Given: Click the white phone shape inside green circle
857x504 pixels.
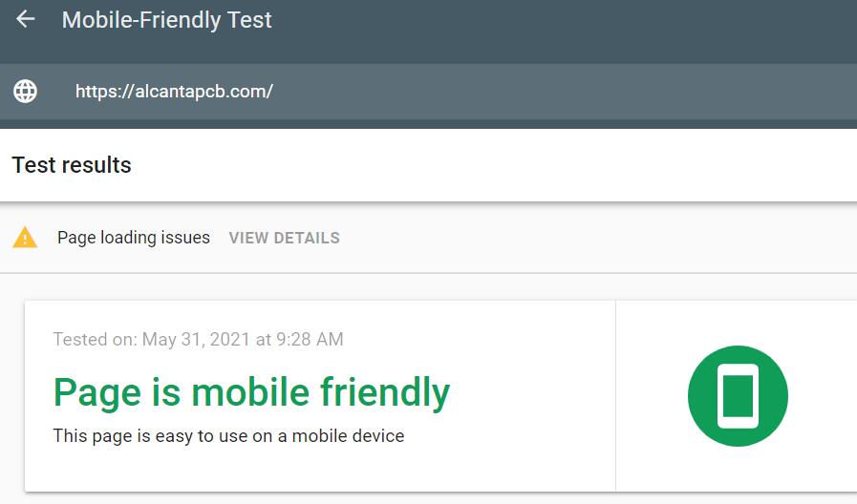Looking at the screenshot, I should [x=738, y=396].
